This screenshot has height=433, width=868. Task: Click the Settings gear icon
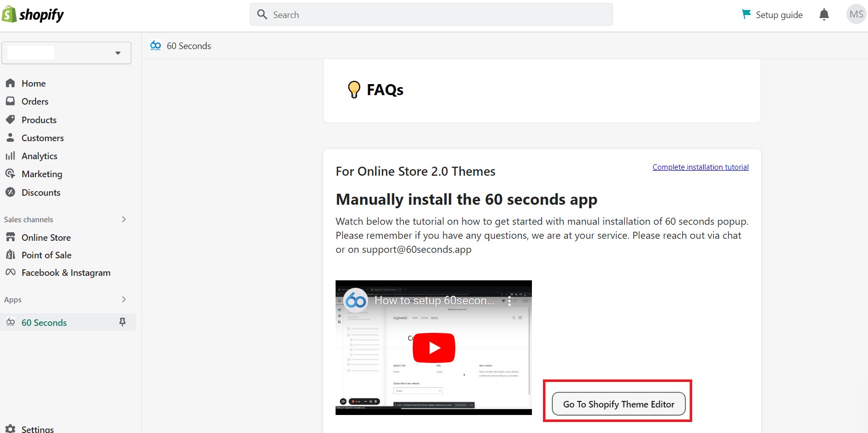(x=10, y=429)
